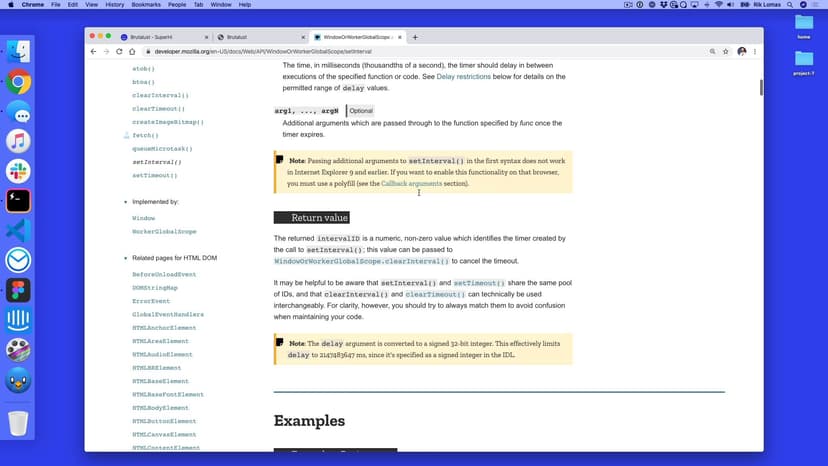Bookmark this page with star icon
Image resolution: width=828 pixels, height=466 pixels.
[727, 51]
